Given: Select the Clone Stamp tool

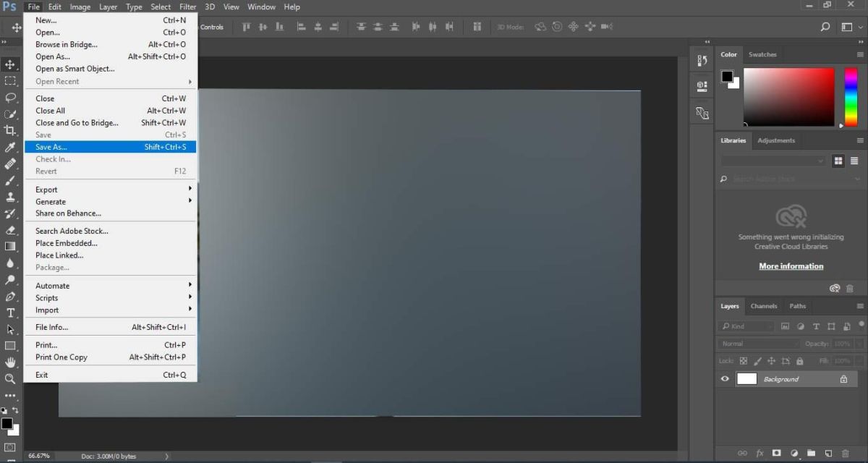Looking at the screenshot, I should (x=11, y=197).
